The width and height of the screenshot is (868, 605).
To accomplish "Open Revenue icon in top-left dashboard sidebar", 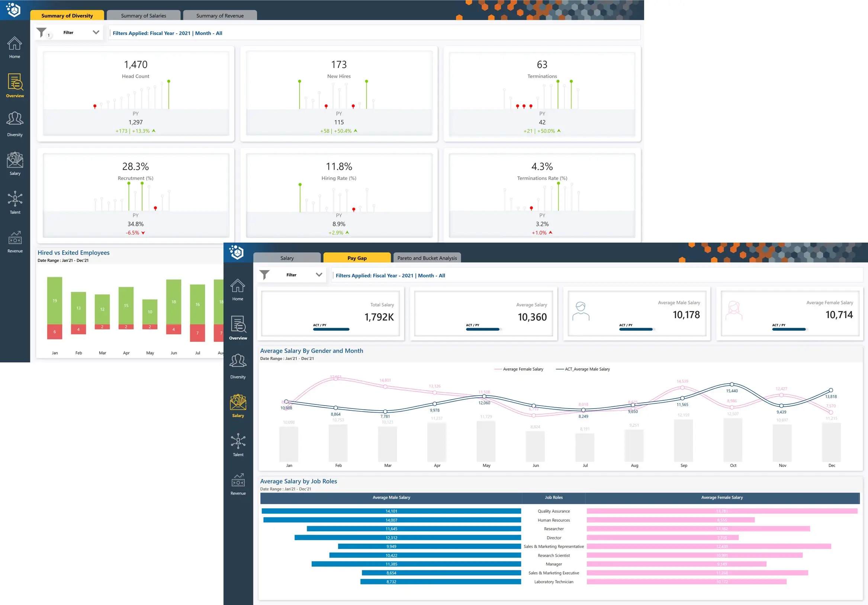I will point(15,238).
